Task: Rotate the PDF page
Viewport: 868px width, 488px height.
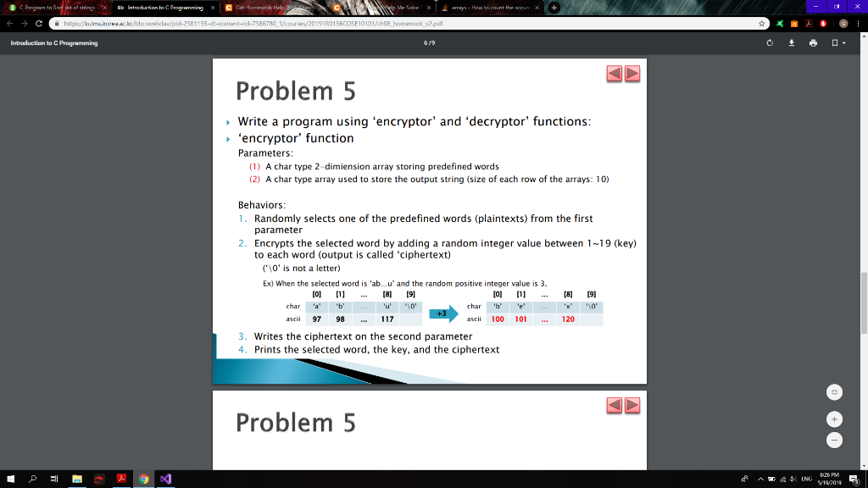Action: click(770, 43)
